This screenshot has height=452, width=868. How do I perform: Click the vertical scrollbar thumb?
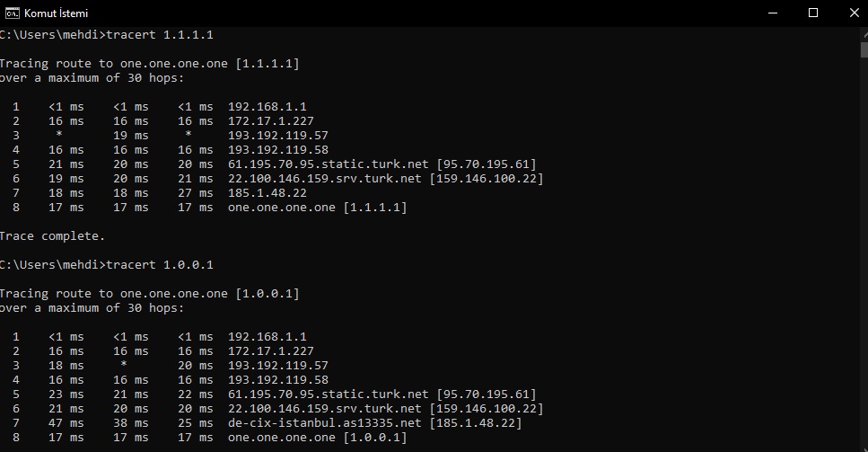pyautogui.click(x=864, y=49)
